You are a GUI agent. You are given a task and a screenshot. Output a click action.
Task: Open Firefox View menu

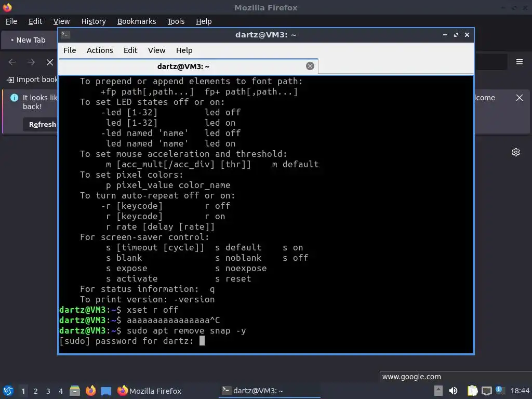(61, 21)
